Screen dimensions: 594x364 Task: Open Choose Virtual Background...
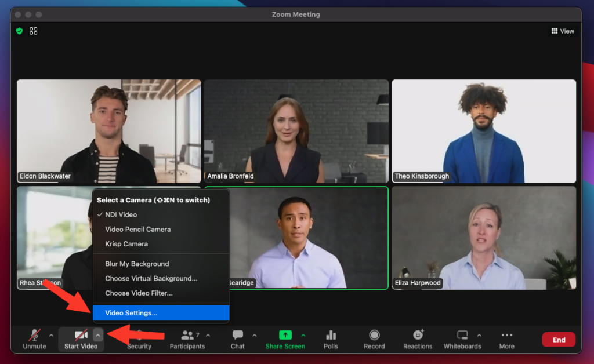tap(161, 278)
